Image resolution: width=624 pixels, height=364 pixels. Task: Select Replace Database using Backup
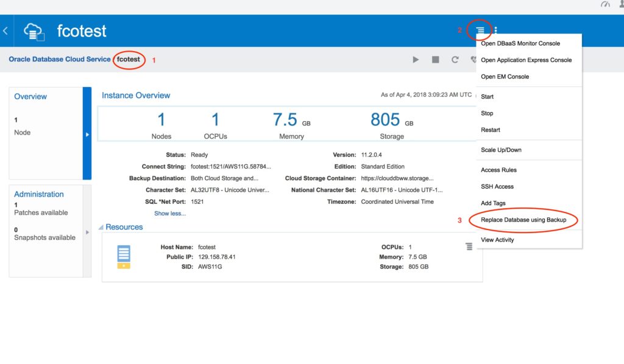523,220
